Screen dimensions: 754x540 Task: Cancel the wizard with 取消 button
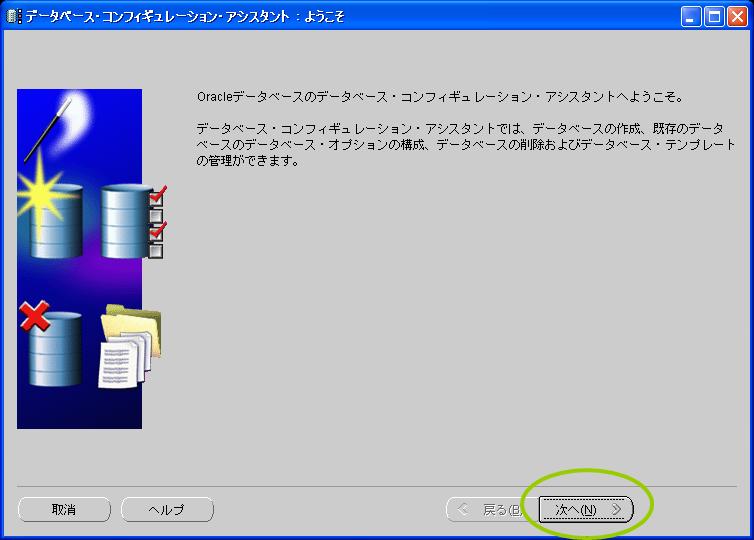click(64, 509)
